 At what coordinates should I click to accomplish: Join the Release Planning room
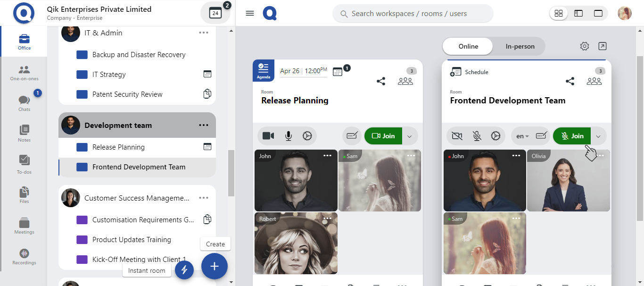(383, 136)
